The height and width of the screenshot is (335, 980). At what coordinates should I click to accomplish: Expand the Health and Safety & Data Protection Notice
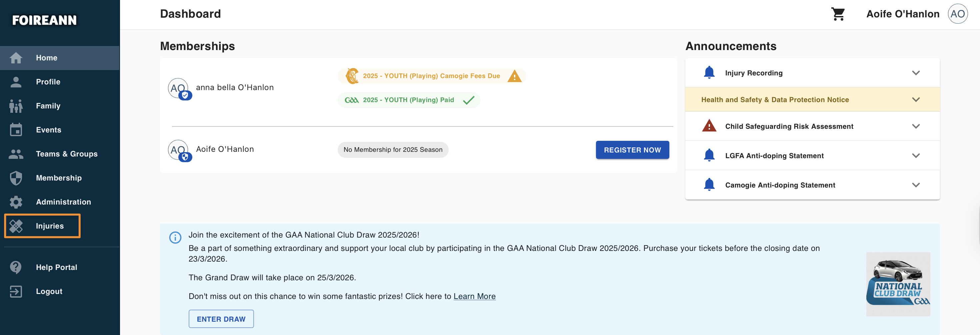click(x=916, y=99)
